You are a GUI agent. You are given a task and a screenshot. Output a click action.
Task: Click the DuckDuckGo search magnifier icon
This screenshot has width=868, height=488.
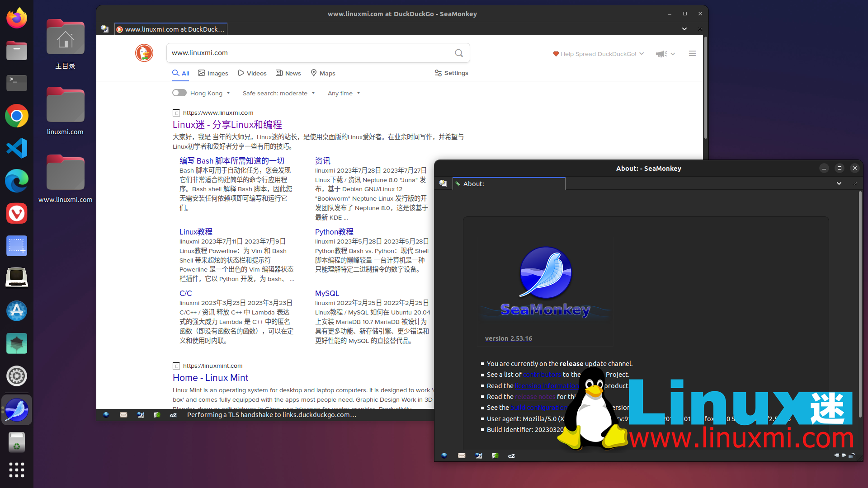click(458, 53)
